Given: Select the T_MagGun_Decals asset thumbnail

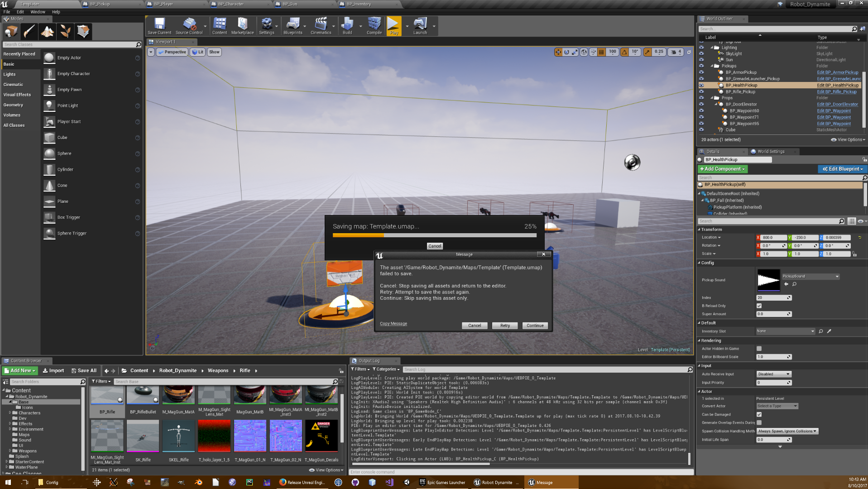Looking at the screenshot, I should coord(321,436).
